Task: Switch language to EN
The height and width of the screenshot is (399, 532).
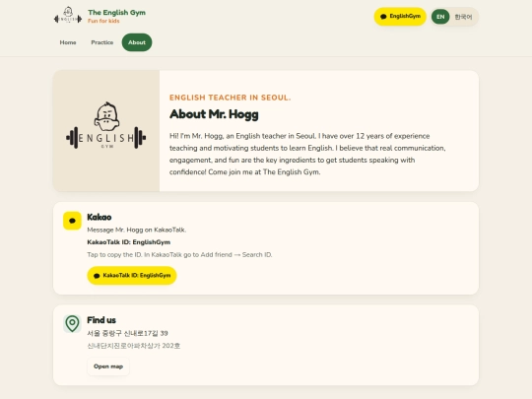Action: tap(440, 17)
